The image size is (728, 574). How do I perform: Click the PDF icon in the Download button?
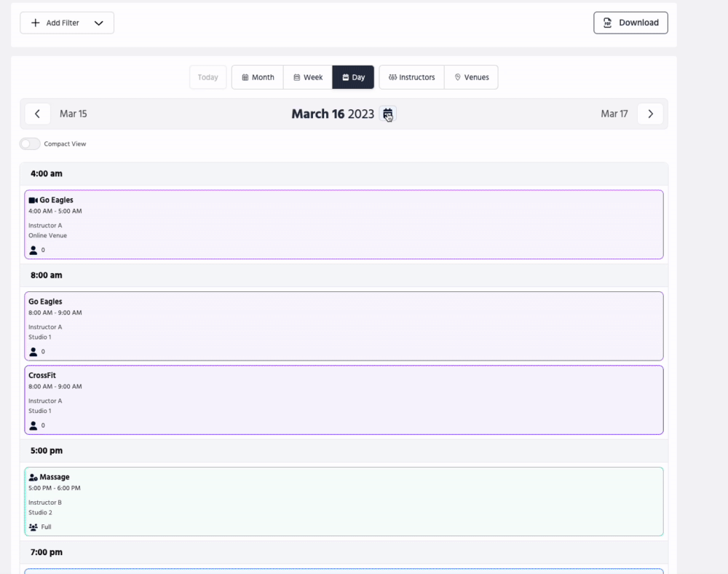point(607,23)
